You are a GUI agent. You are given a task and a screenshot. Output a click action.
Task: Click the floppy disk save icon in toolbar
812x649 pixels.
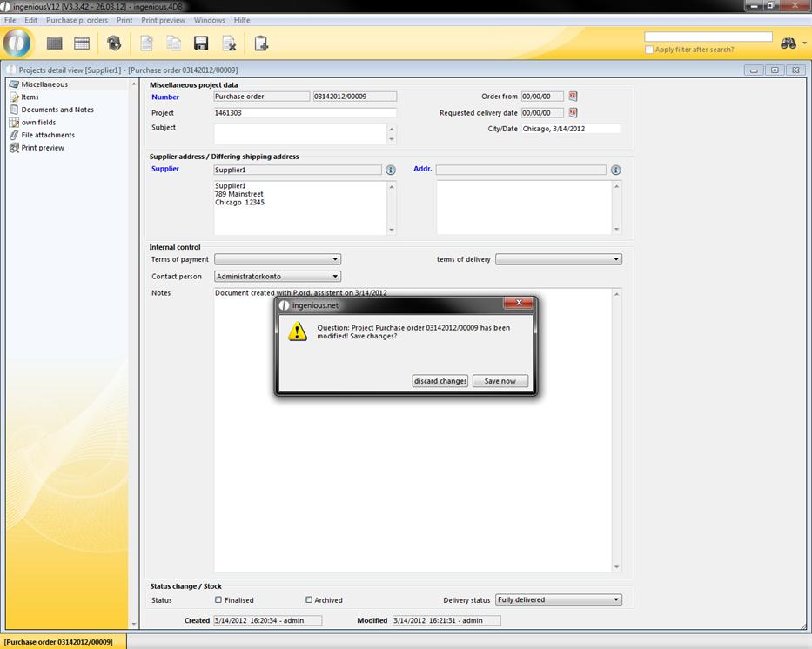200,43
